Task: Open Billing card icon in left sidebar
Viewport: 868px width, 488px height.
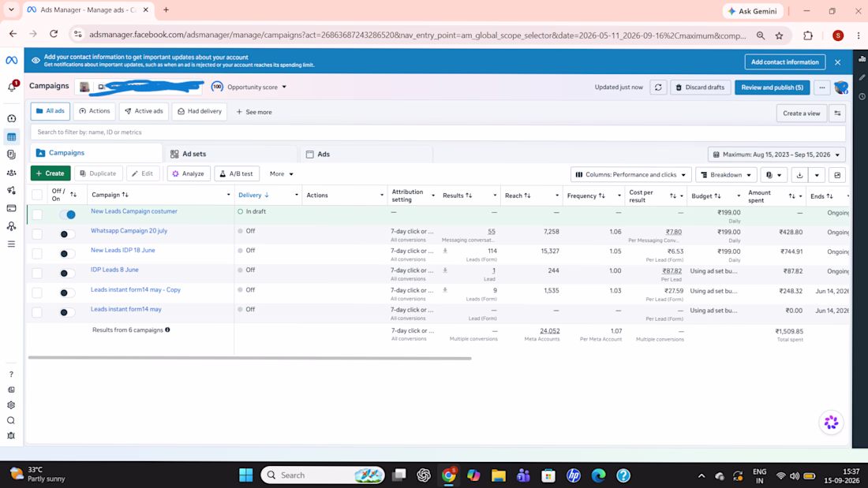Action: [12, 208]
